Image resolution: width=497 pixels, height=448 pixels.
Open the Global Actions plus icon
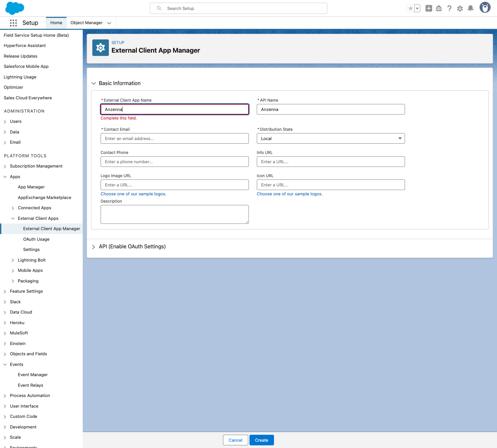coord(429,9)
